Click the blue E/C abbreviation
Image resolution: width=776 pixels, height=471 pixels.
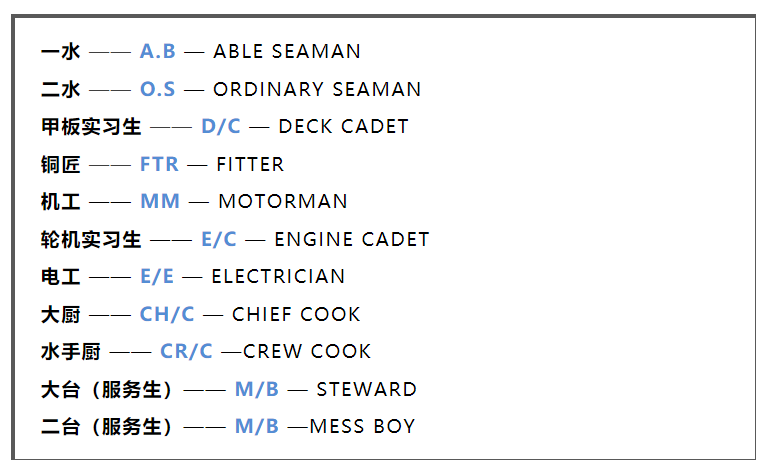(x=219, y=239)
